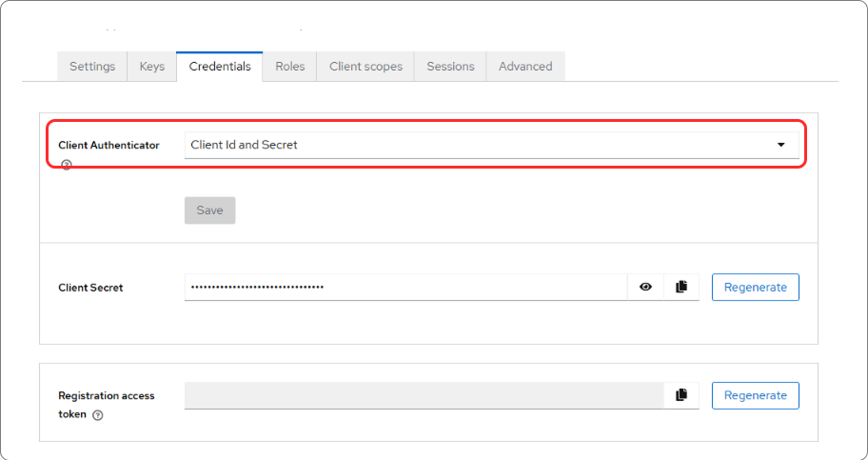The height and width of the screenshot is (460, 868).
Task: Copy the Registration access token
Action: tap(681, 395)
